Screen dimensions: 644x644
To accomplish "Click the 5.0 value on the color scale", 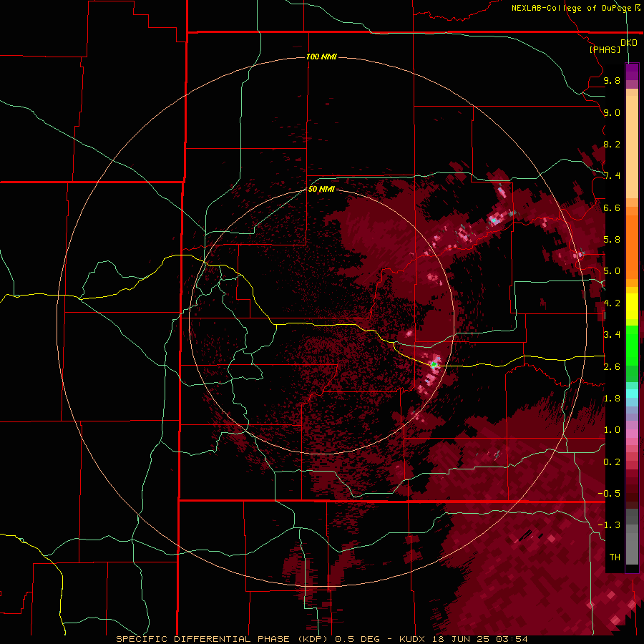I will point(612,271).
